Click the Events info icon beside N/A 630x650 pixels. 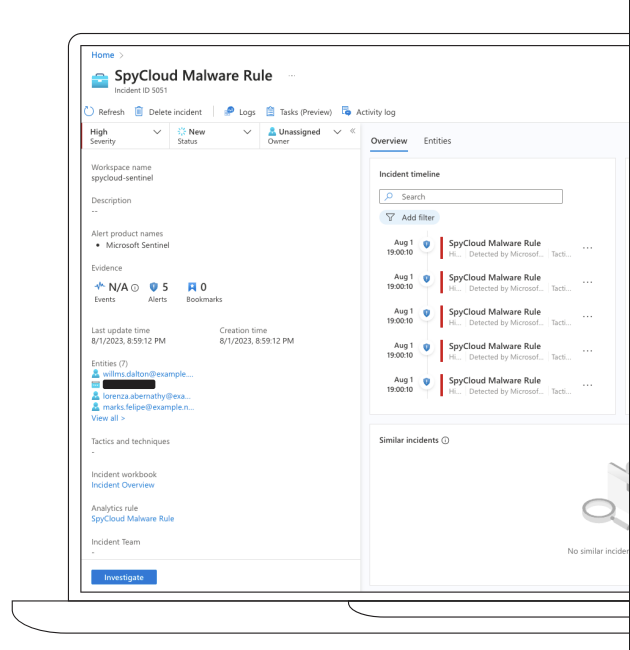pyautogui.click(x=135, y=288)
